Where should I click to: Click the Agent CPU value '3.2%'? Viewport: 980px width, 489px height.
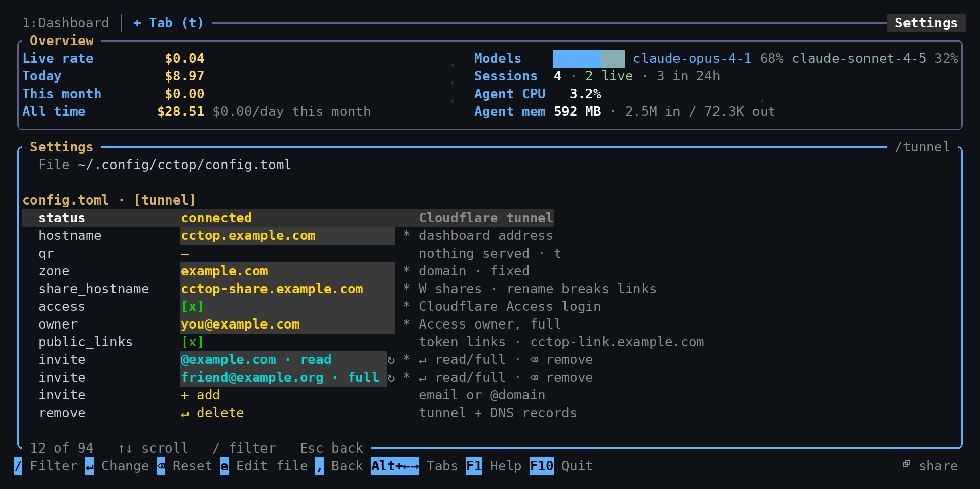pyautogui.click(x=585, y=94)
